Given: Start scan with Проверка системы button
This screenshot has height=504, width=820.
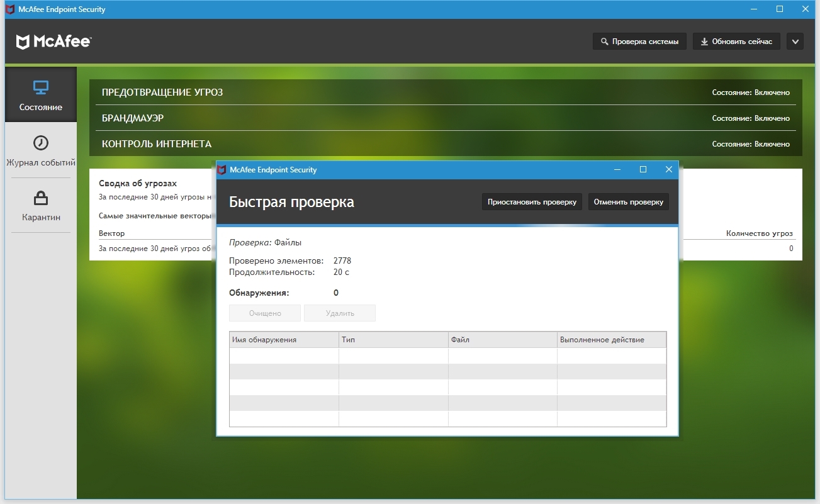Looking at the screenshot, I should [639, 42].
